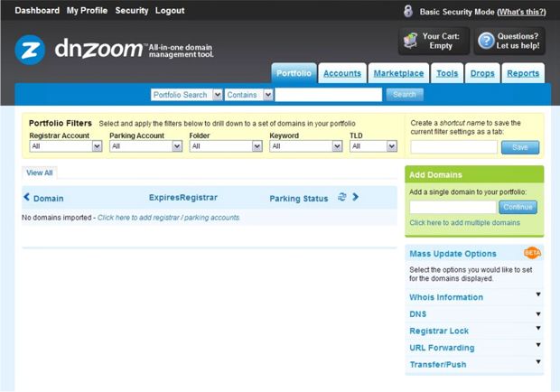
Task: Sort by the Registrar column header
Action: [198, 198]
